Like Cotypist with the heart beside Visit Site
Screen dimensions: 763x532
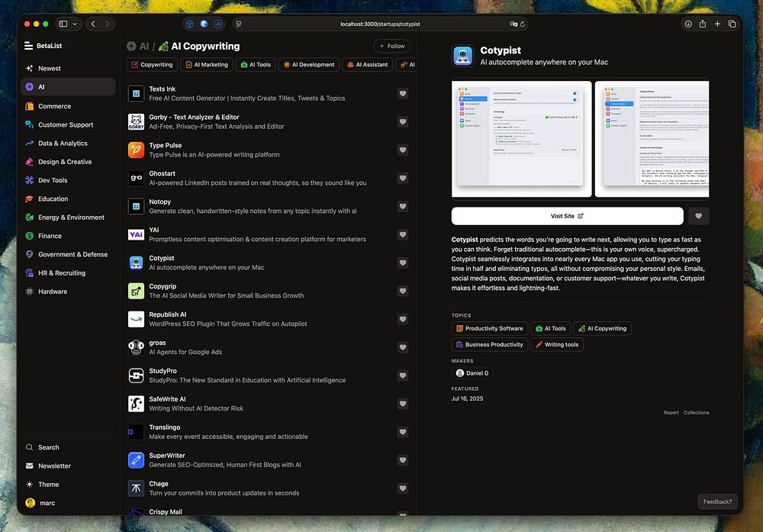(698, 216)
